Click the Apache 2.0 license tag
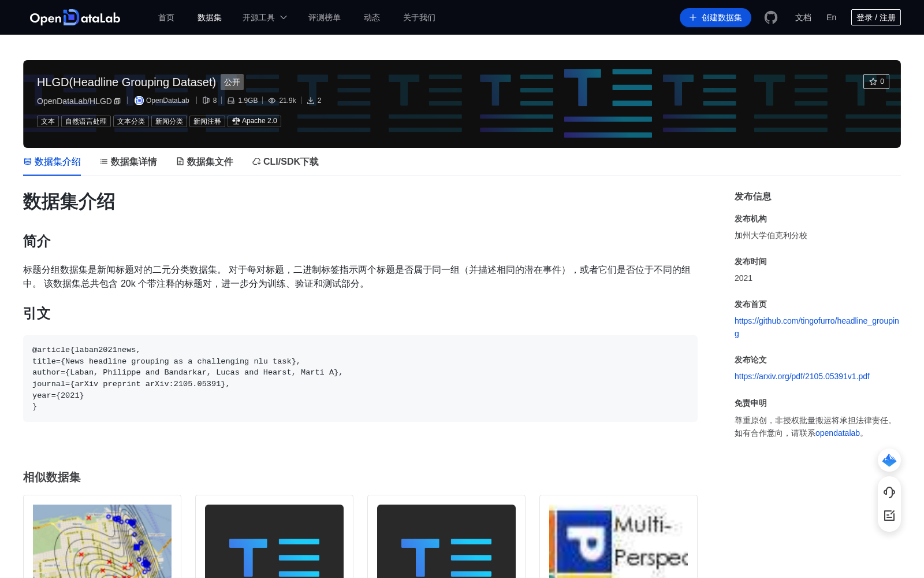 [254, 121]
